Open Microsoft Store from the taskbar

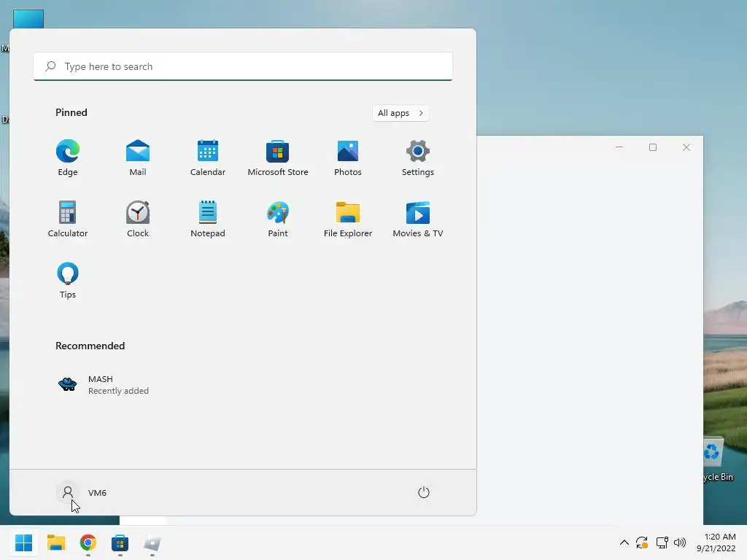(120, 542)
